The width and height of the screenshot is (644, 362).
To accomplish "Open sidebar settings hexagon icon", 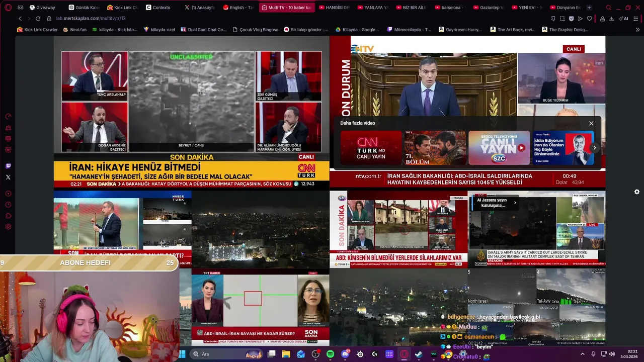I will tap(8, 227).
